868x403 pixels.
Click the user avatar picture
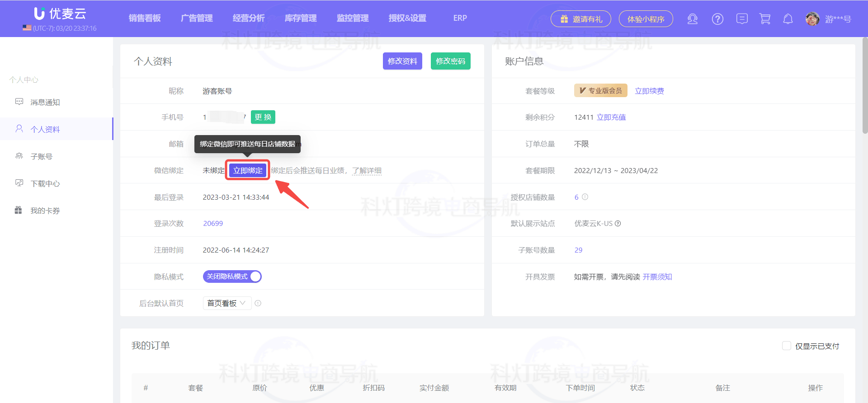tap(812, 19)
